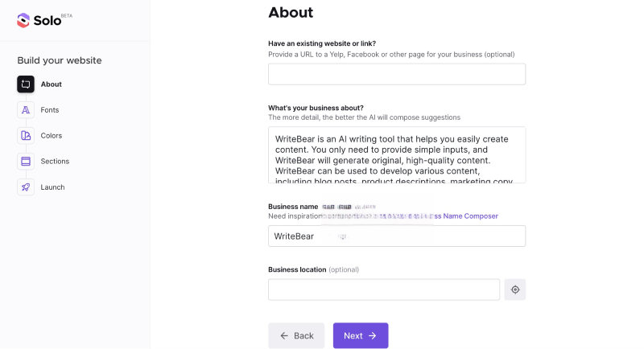Click the Solo logo icon
This screenshot has width=644, height=349.
point(23,21)
